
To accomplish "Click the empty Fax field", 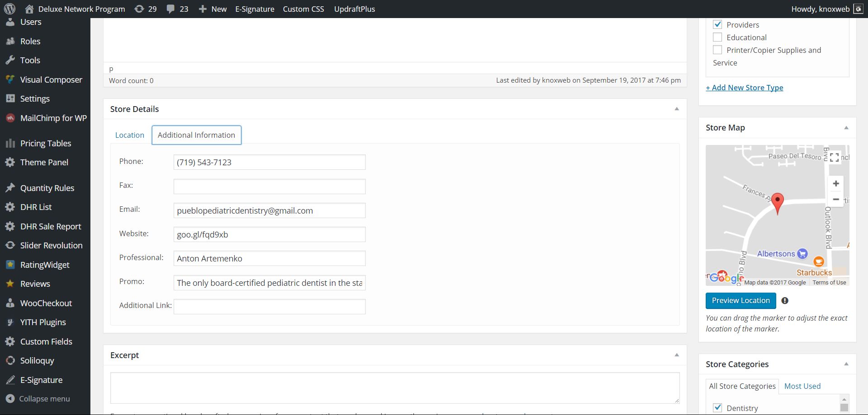I will click(x=269, y=187).
